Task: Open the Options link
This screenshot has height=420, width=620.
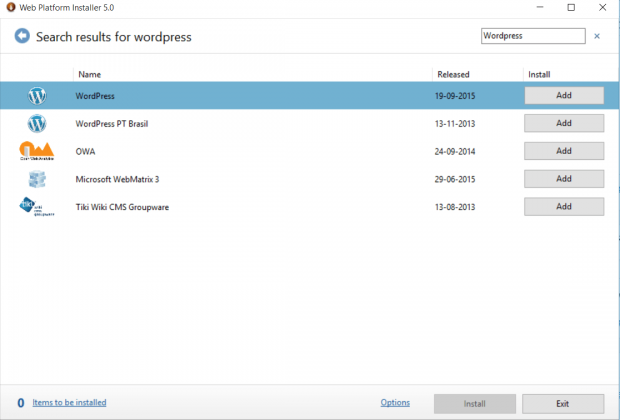Action: pyautogui.click(x=395, y=403)
